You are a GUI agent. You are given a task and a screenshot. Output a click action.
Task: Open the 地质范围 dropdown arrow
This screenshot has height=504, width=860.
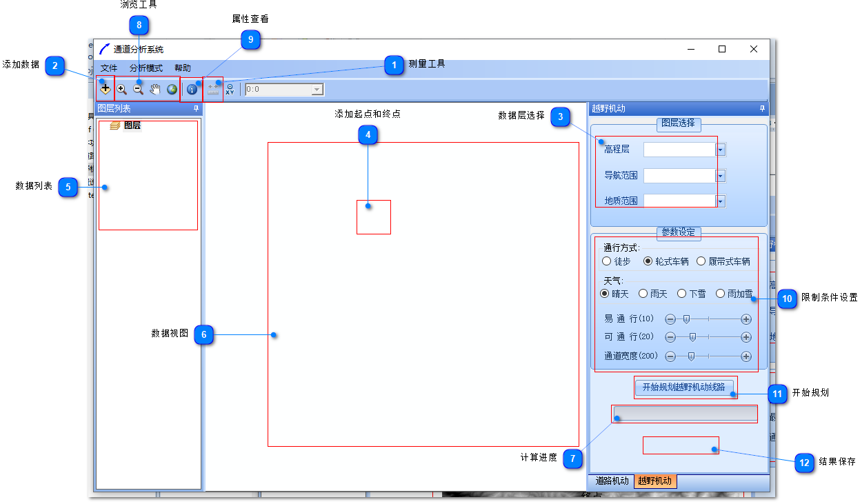(x=721, y=201)
